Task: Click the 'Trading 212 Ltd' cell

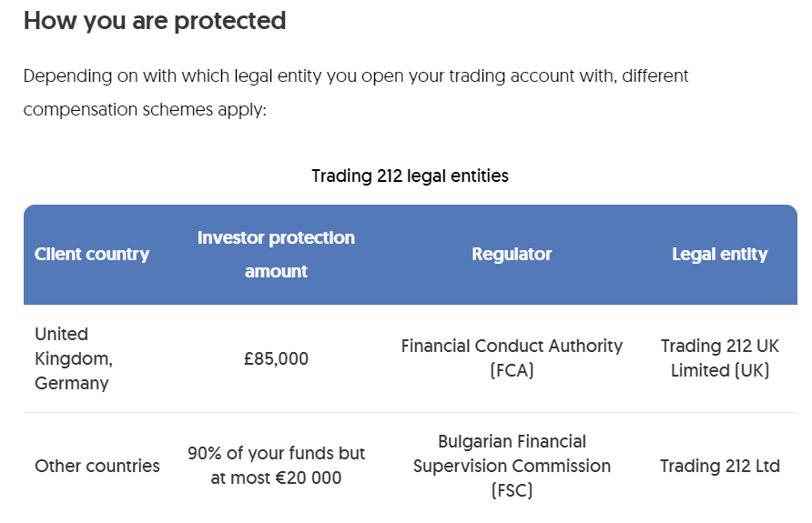Action: point(719,466)
